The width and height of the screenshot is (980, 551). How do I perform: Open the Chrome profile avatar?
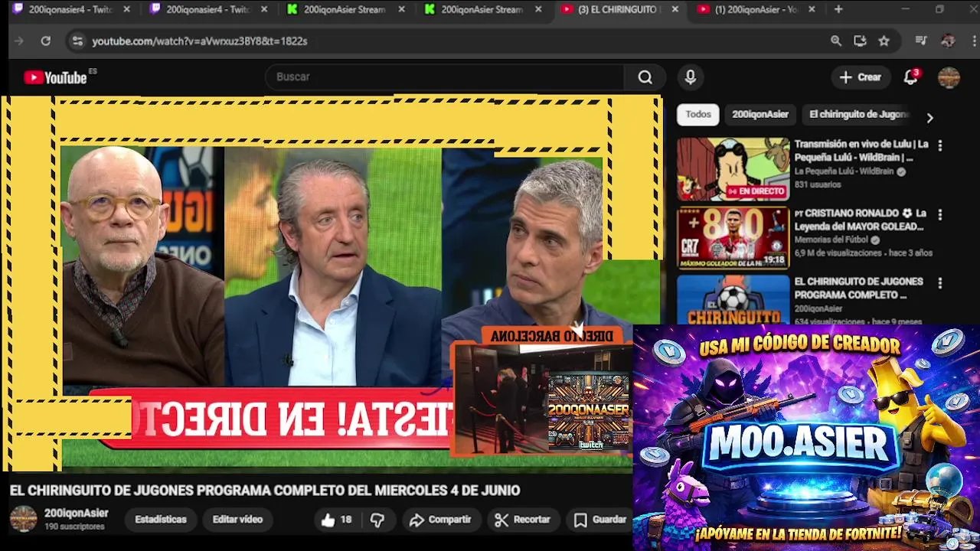tap(948, 41)
